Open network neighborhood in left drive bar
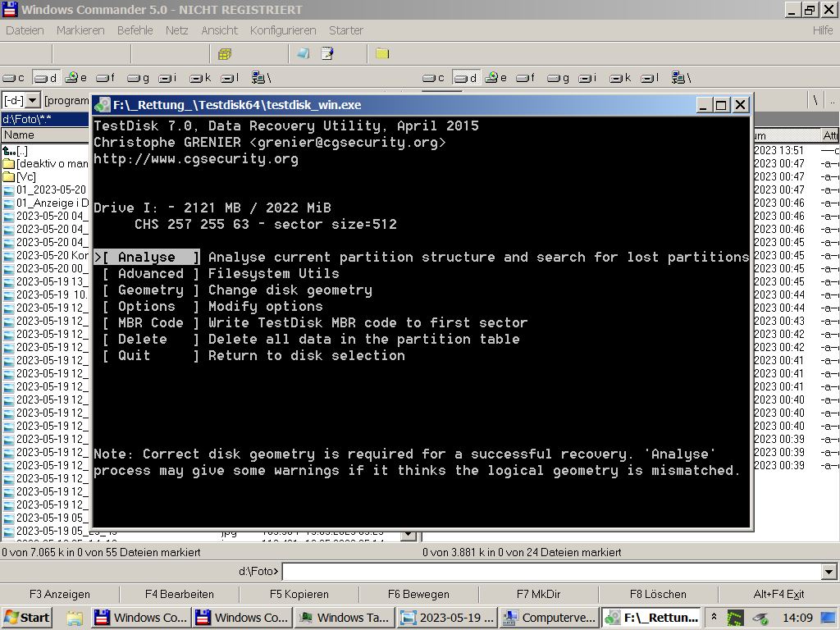Image resolution: width=840 pixels, height=630 pixels. (x=262, y=78)
